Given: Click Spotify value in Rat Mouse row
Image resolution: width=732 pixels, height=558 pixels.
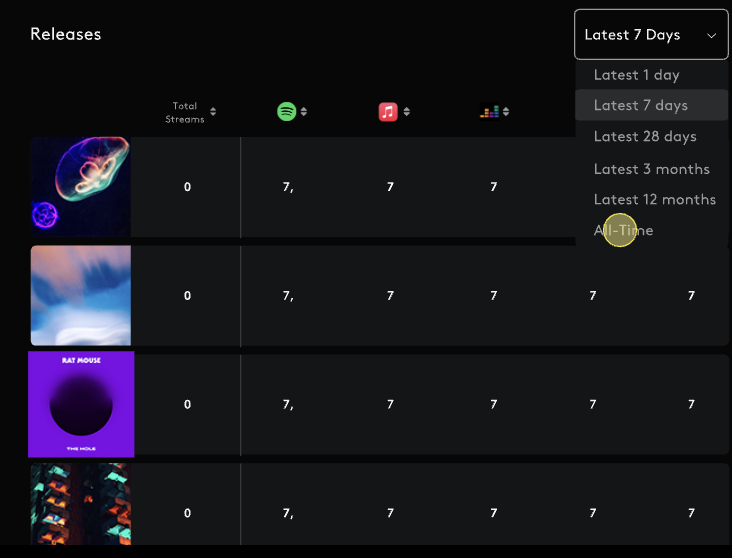Looking at the screenshot, I should (x=288, y=405).
